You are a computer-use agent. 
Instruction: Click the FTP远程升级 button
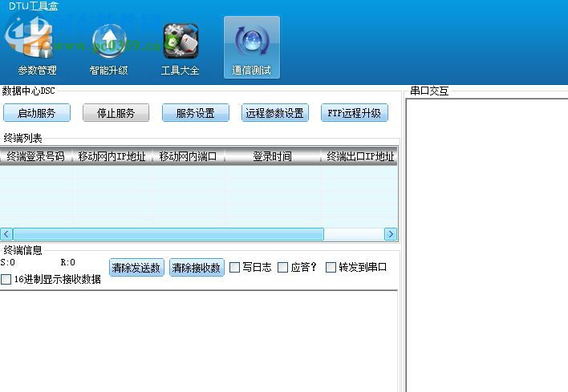tap(355, 113)
